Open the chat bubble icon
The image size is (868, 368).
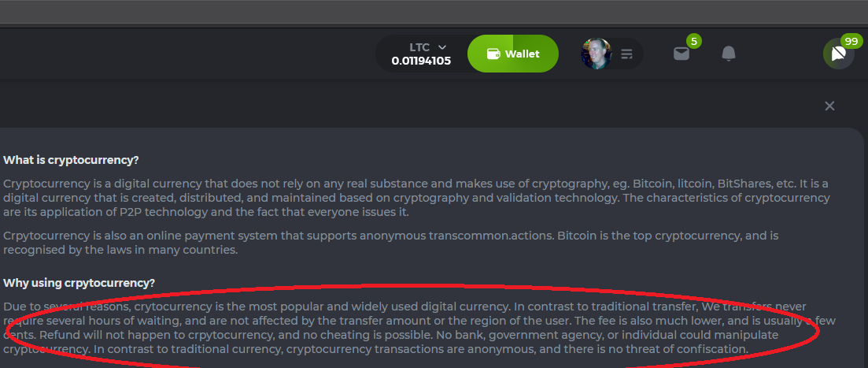coord(837,54)
